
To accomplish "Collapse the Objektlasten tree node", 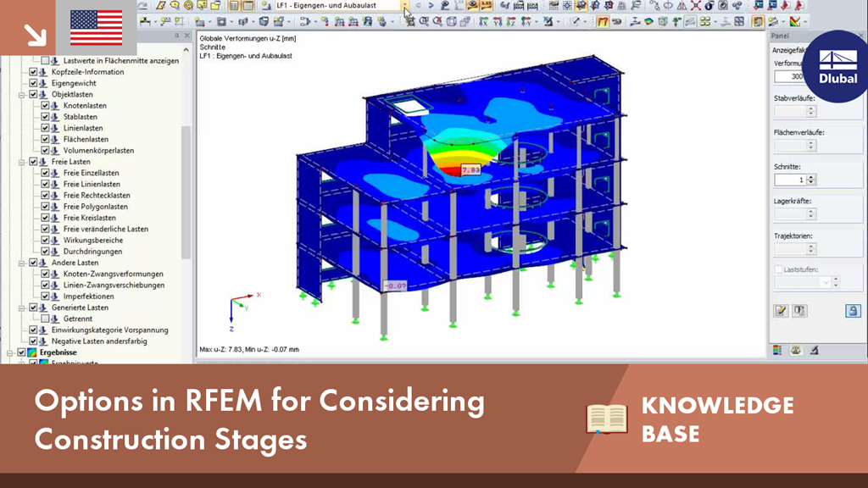I will 21,95.
